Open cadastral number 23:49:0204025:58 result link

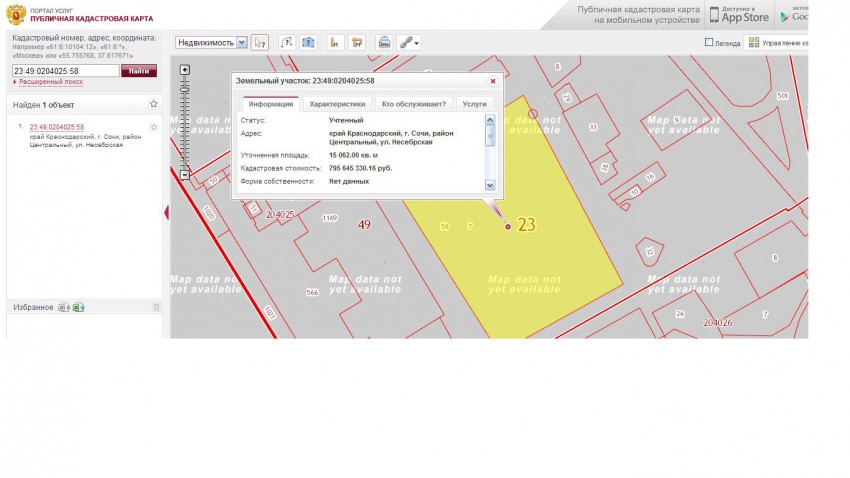coord(55,127)
